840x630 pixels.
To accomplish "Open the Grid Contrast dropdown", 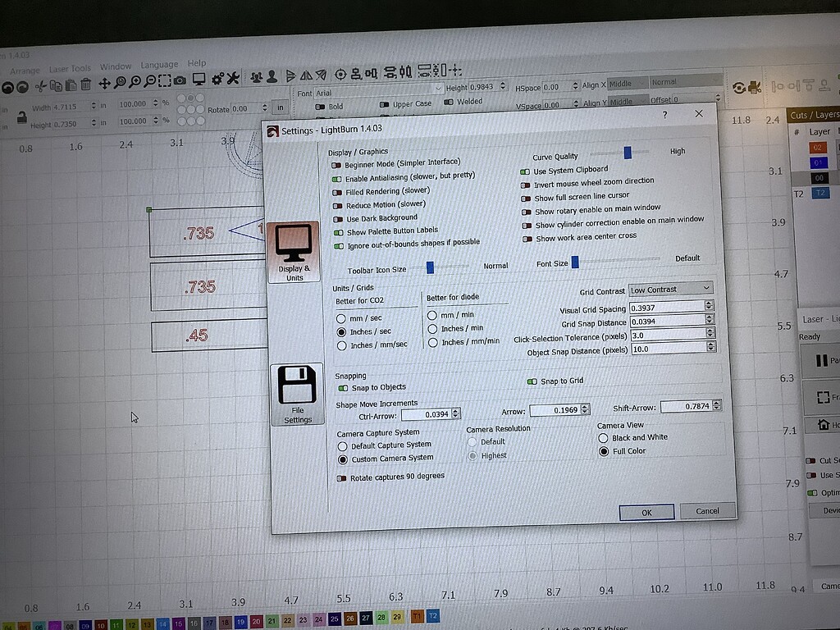I will [x=671, y=289].
